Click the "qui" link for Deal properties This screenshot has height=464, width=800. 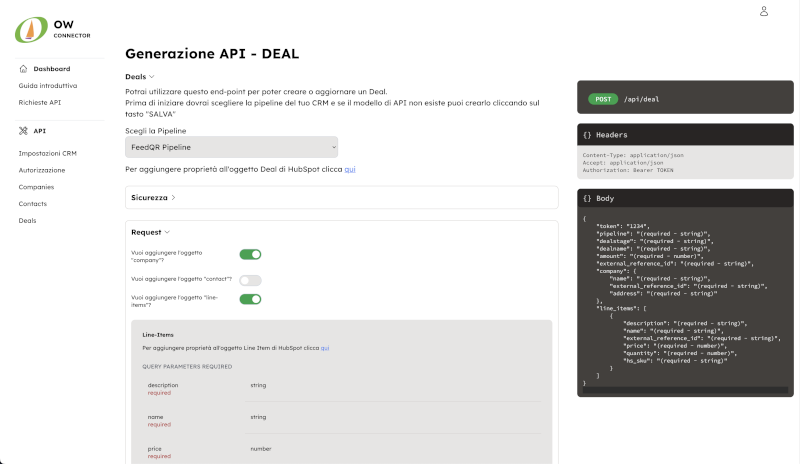(350, 170)
